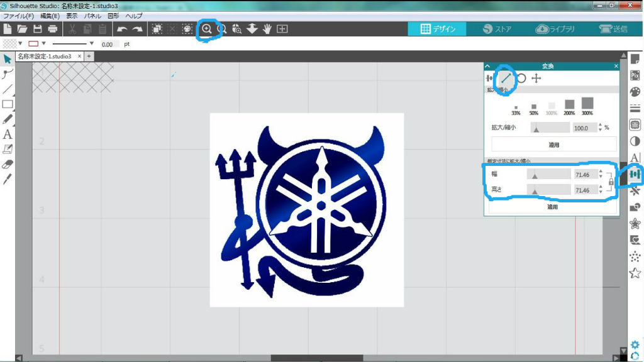Select the Eraser tool
The height and width of the screenshot is (362, 644).
[8, 164]
